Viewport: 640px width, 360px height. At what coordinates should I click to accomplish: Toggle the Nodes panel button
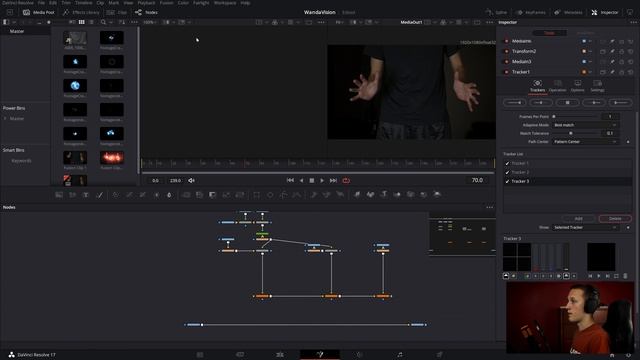coord(146,13)
